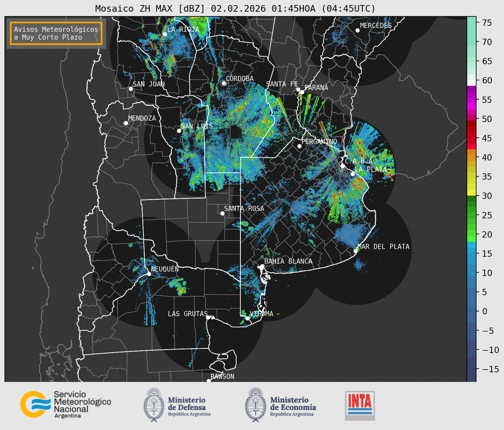Click the NEUQUÉN city marker dot
This screenshot has height=430, width=504.
(x=149, y=274)
